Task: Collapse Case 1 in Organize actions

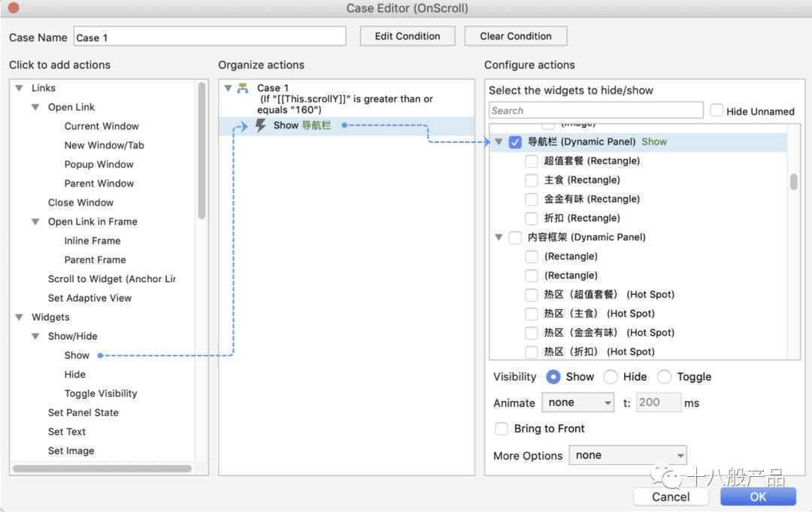Action: [228, 88]
